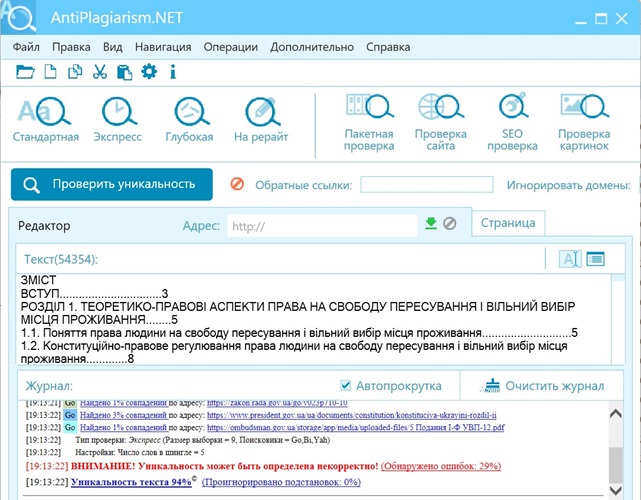Click the Go badge beside the 3% match
The image size is (641, 500).
[x=70, y=415]
